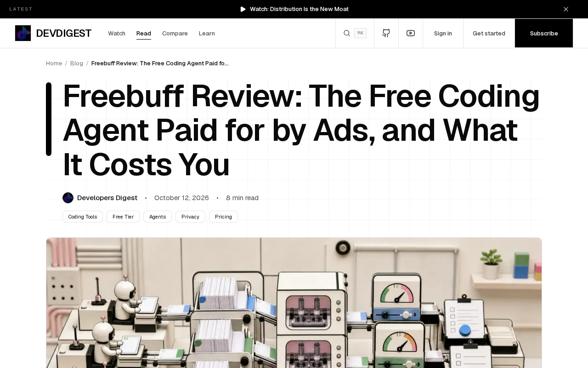The image size is (588, 368).
Task: Click the truncated Freebuff Review breadcrumb
Action: [160, 63]
